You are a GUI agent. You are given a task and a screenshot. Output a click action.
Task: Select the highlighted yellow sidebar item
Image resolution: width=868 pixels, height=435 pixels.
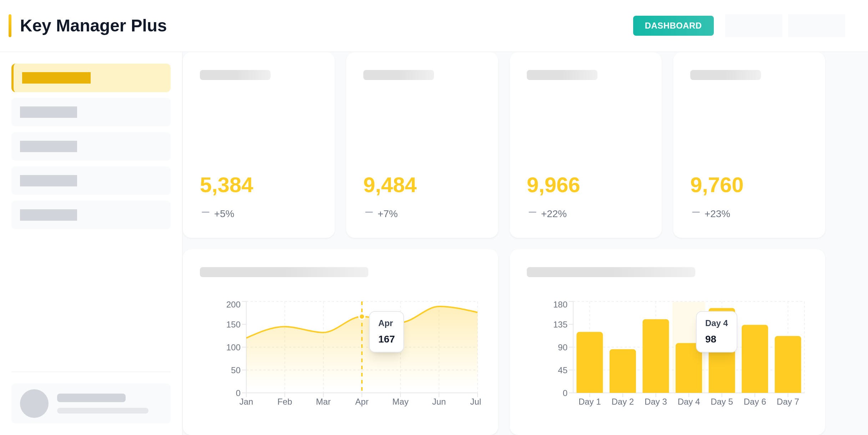91,78
